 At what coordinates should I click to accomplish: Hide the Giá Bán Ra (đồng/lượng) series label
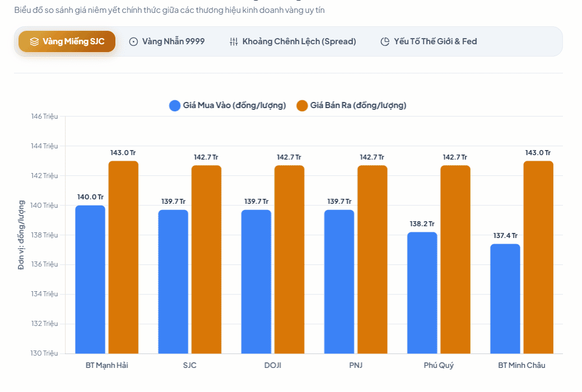click(358, 105)
